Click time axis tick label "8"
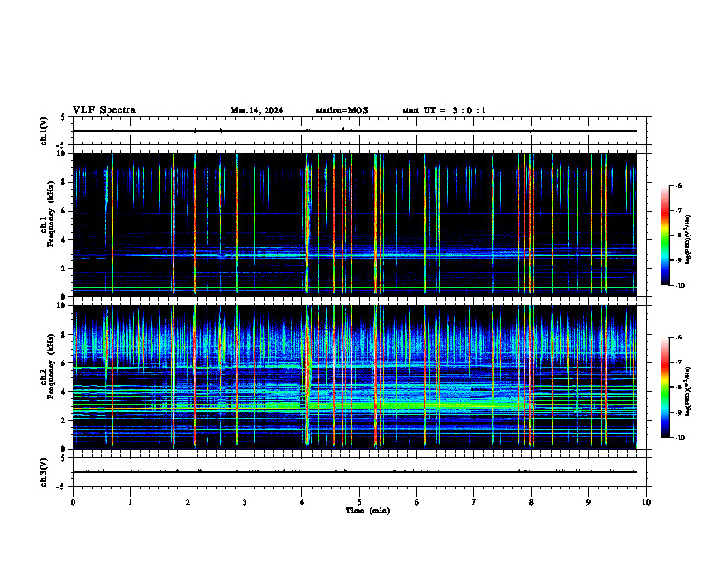This screenshot has width=728, height=563. [531, 502]
